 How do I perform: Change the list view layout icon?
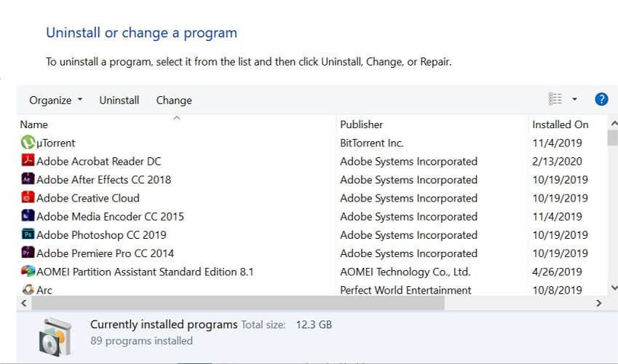tap(555, 99)
